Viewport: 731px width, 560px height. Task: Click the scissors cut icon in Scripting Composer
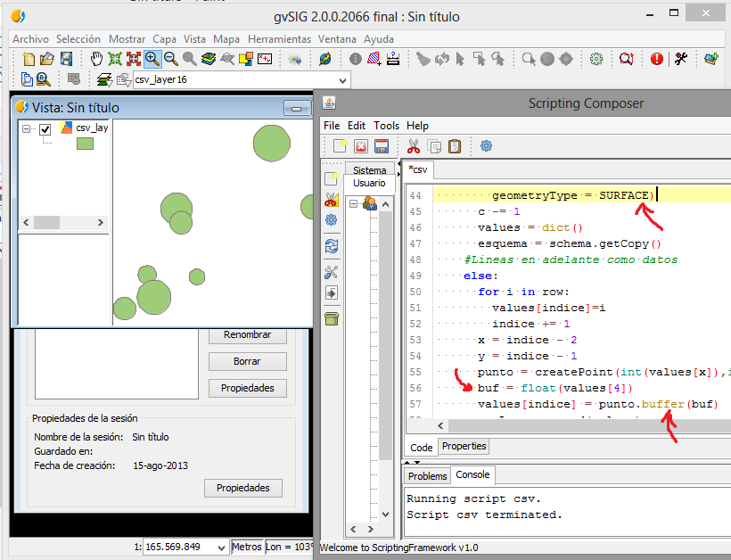click(x=414, y=145)
